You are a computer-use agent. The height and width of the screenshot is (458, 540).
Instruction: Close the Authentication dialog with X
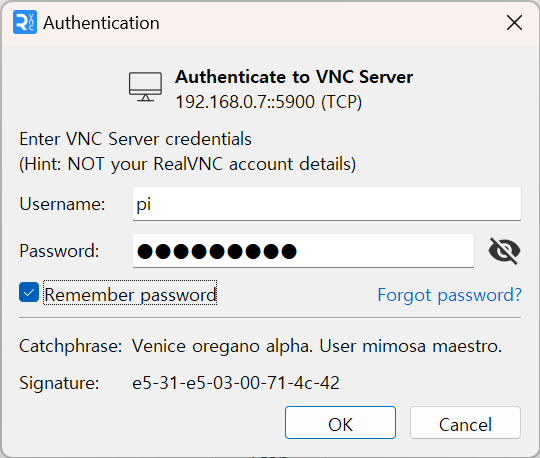point(514,23)
